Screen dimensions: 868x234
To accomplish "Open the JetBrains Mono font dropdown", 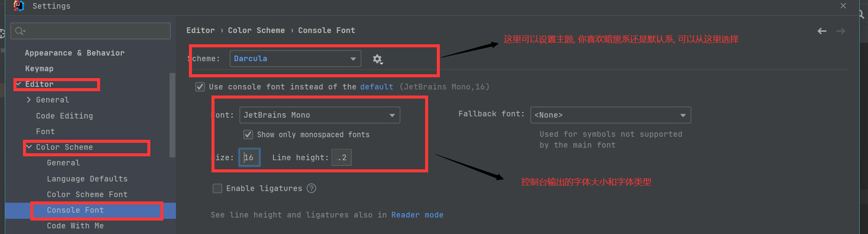I will 320,115.
